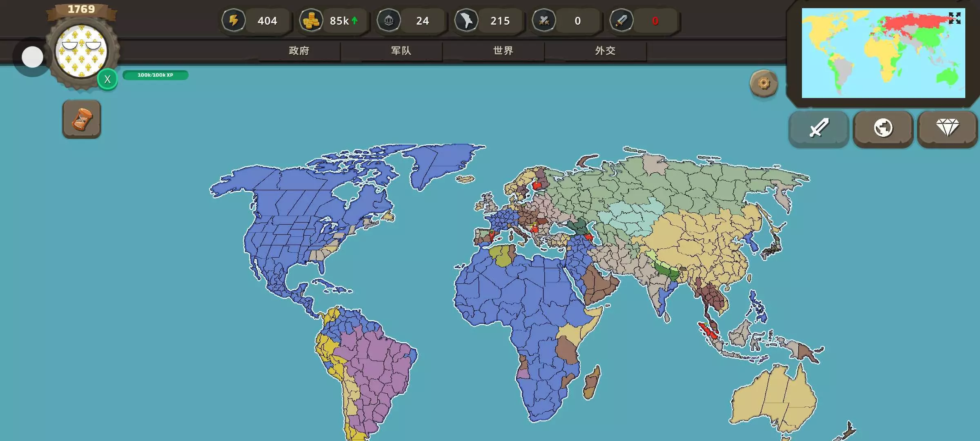Viewport: 980px width, 441px height.
Task: Select the globe map mode button
Action: click(x=883, y=128)
